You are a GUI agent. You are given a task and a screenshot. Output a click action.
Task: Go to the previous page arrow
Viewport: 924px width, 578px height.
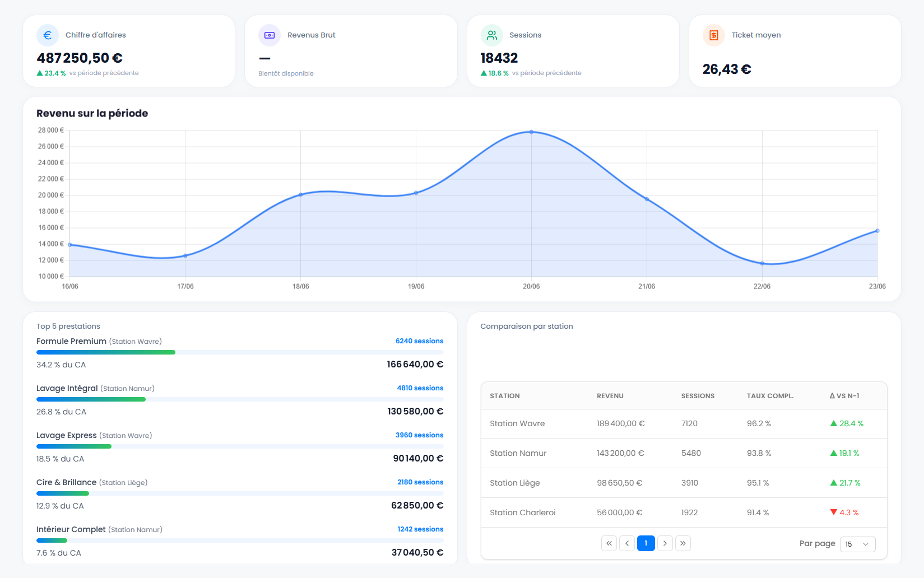627,543
